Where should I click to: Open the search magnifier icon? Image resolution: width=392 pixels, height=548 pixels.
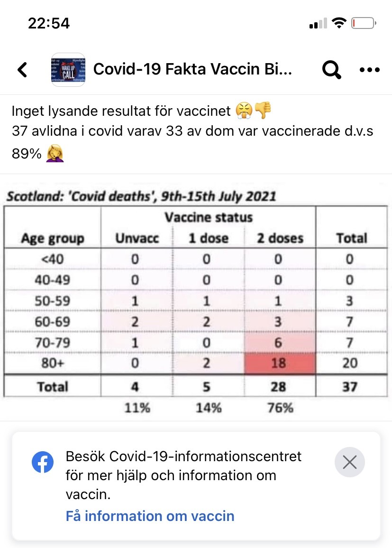click(x=331, y=70)
